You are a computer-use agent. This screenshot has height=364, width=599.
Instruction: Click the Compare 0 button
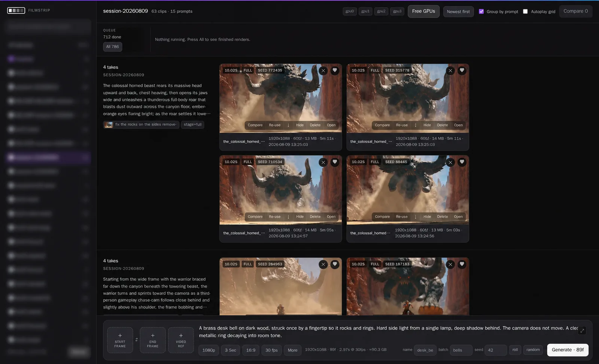pyautogui.click(x=575, y=11)
